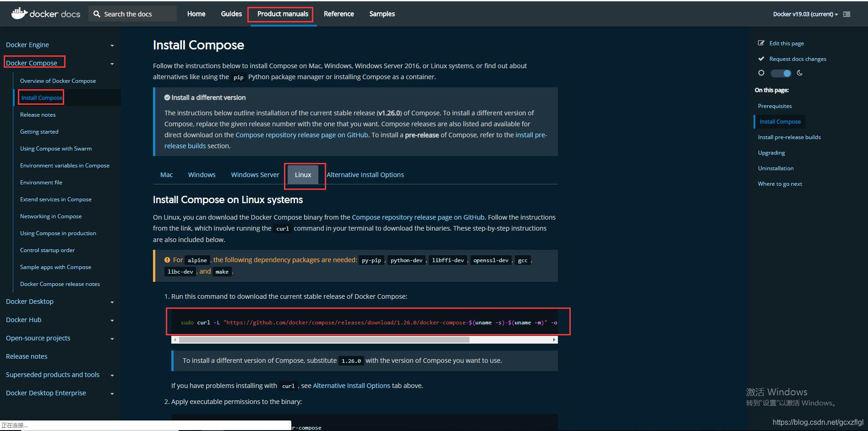Open Compose Release notes under Install Compose
Screen dimensions: 868x431
pos(38,115)
